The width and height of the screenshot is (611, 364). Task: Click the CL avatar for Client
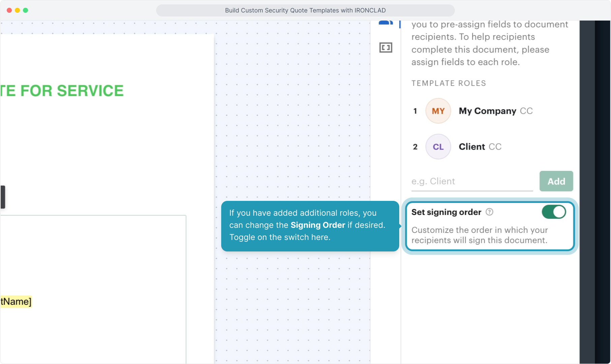pos(438,147)
